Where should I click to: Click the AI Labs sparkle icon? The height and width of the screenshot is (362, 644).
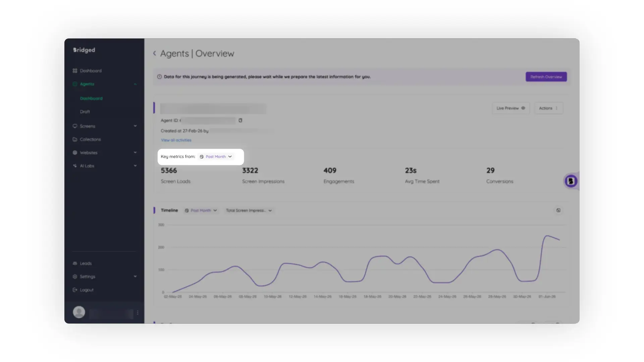click(75, 166)
